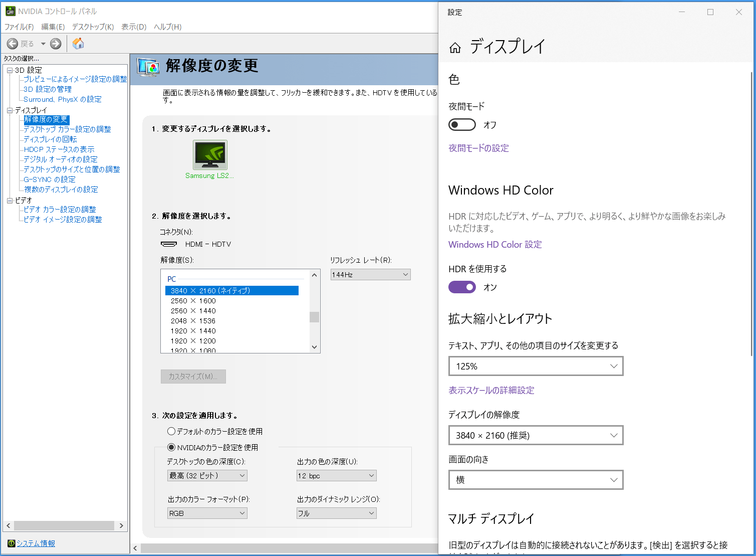Open Windows HD Color 設定 link
The width and height of the screenshot is (756, 556).
point(495,245)
